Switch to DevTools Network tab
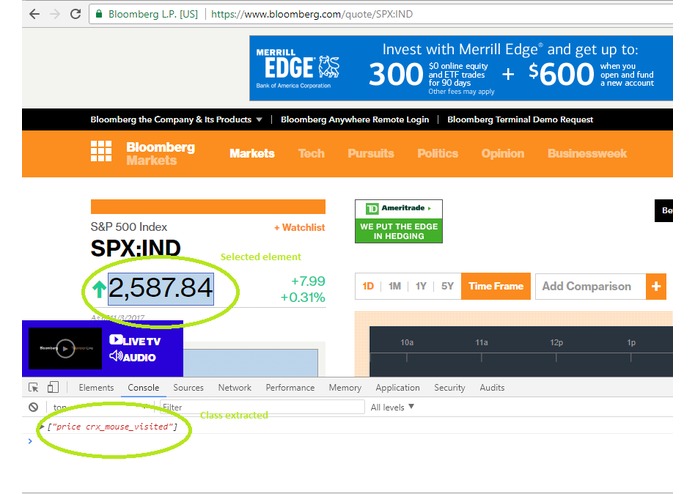The height and width of the screenshot is (494, 695). 234,388
